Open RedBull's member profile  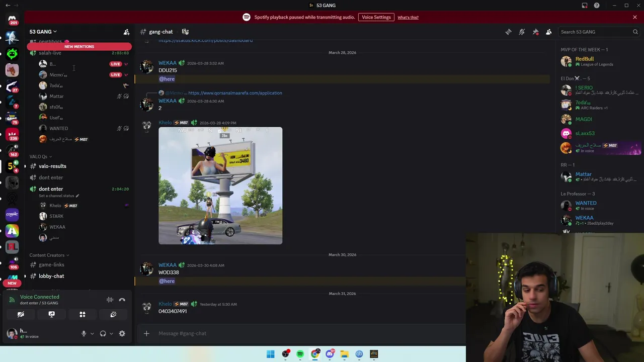click(599, 61)
